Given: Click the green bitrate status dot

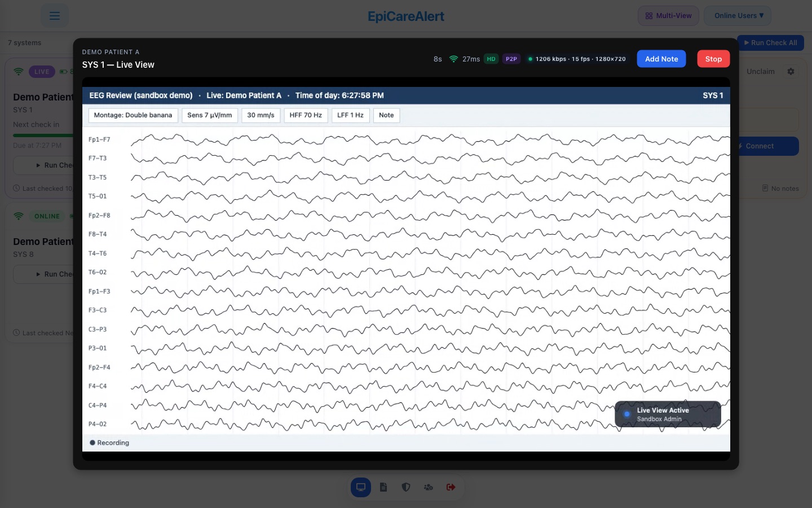Looking at the screenshot, I should (530, 59).
